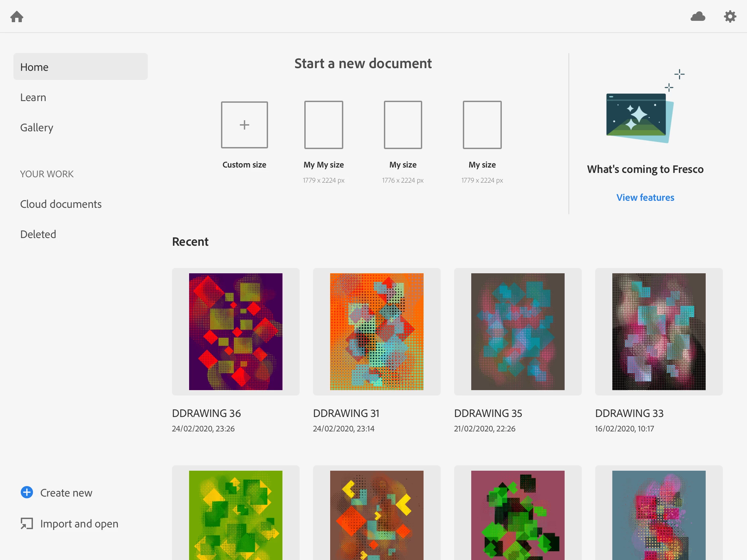Open the DDRAWING 35 document
Screen dimensions: 747x560
(517, 331)
